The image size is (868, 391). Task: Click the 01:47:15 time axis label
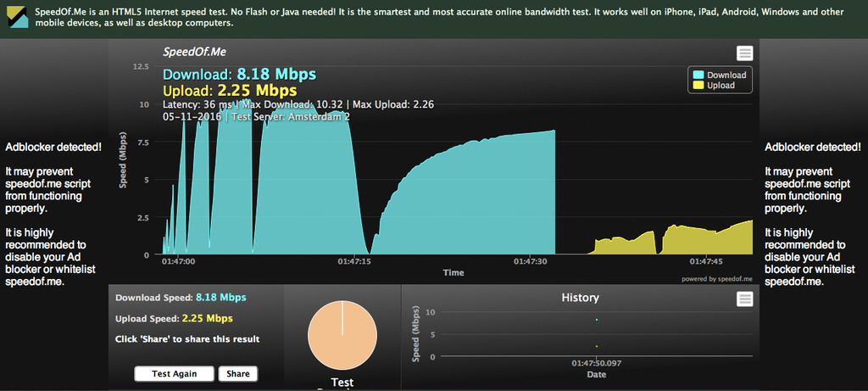354,261
